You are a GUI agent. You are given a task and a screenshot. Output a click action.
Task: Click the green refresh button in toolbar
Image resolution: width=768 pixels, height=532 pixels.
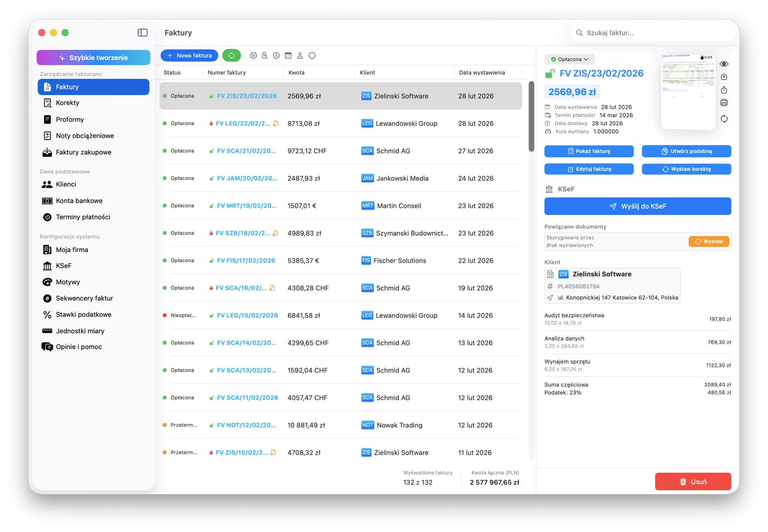pos(231,56)
